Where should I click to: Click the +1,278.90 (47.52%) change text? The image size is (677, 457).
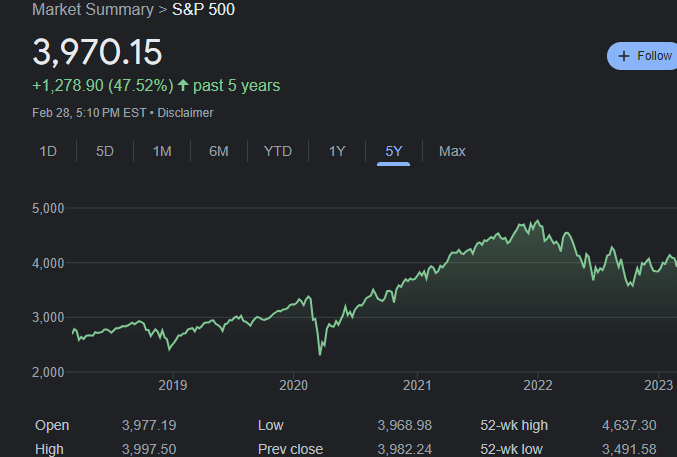click(x=103, y=86)
